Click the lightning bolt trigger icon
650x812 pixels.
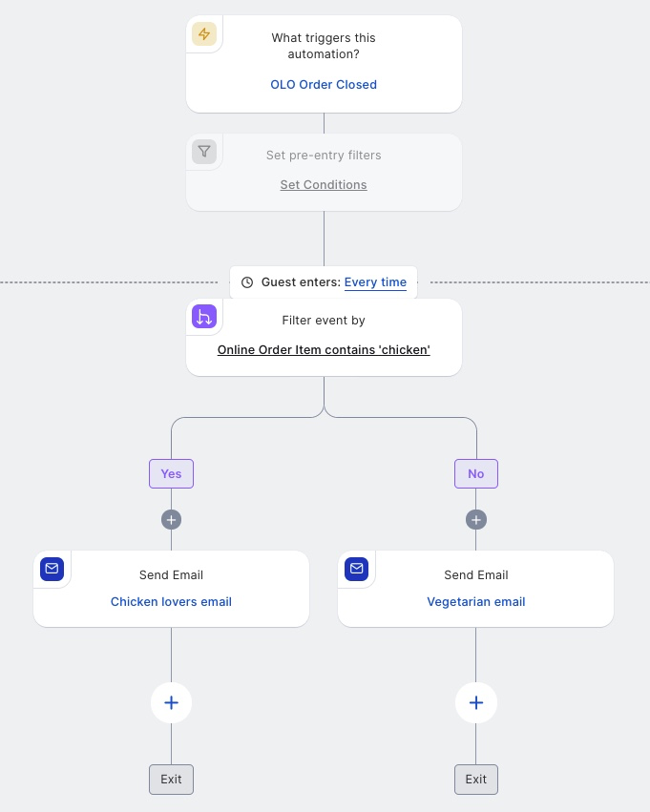[x=204, y=34]
